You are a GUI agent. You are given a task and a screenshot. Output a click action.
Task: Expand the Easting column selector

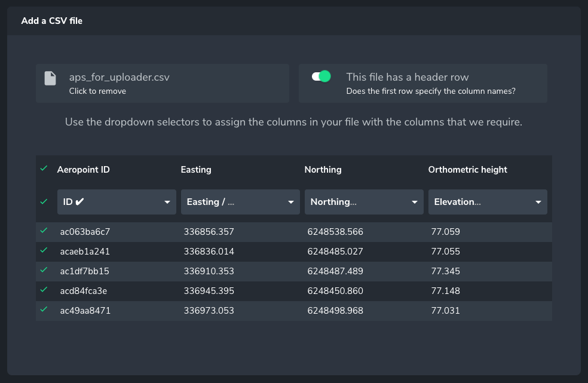(x=240, y=202)
